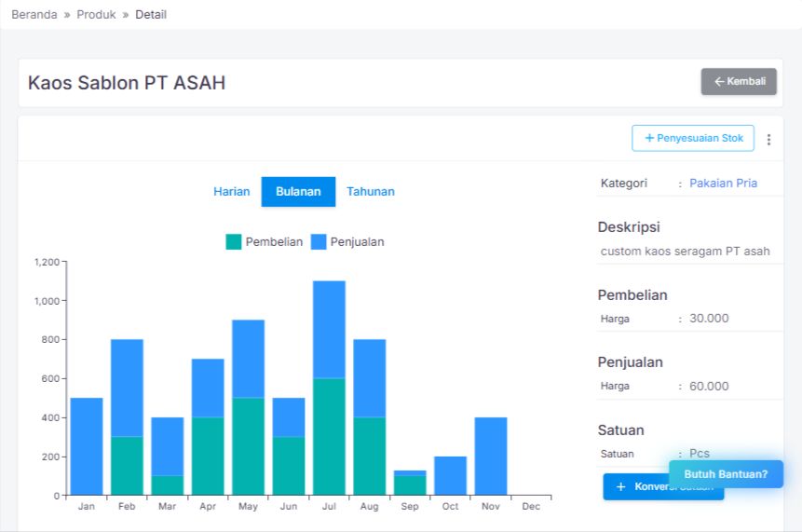This screenshot has height=532, width=802.
Task: Go to Beranda in the breadcrumb
Action: pyautogui.click(x=34, y=15)
